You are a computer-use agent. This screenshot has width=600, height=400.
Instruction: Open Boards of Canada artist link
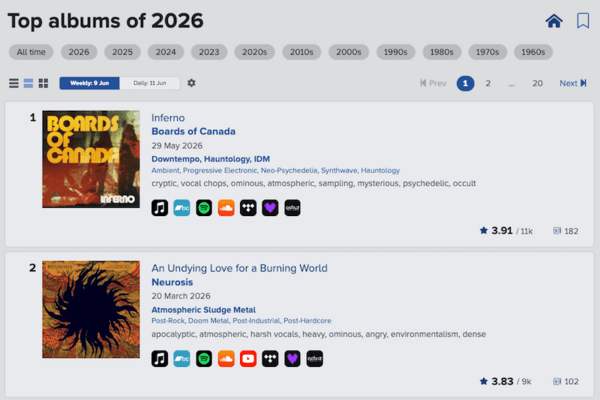click(193, 131)
